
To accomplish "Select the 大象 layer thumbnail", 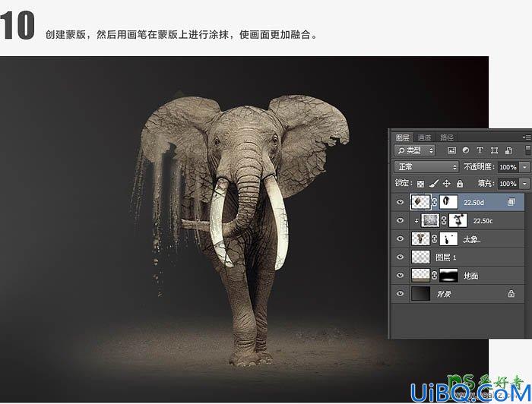I will pos(421,239).
